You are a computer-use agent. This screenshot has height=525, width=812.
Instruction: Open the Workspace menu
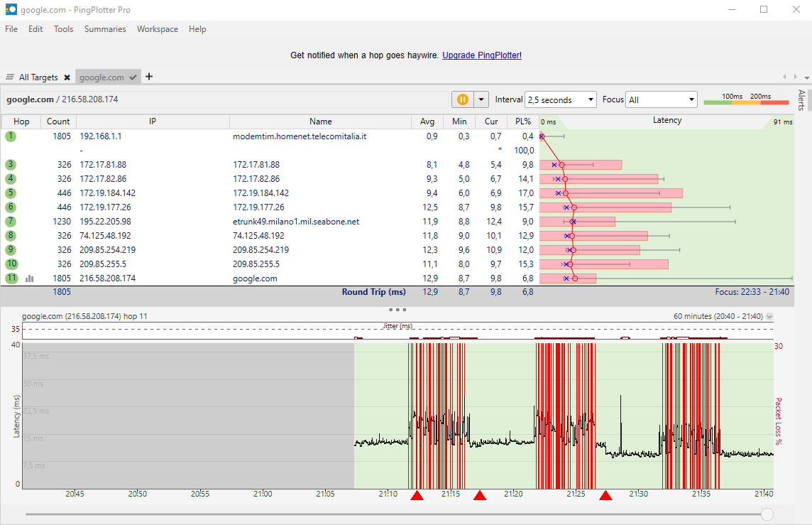click(x=158, y=29)
